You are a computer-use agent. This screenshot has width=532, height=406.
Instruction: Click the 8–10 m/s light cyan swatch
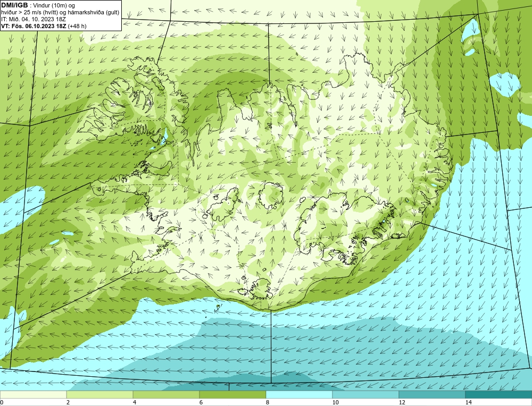tap(299, 394)
